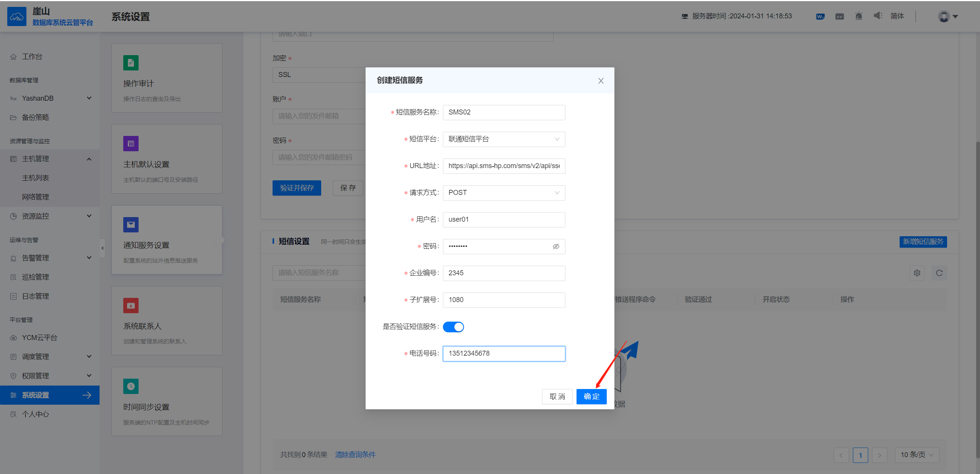Click the speaker sound icon in header
980x474 pixels.
click(878, 16)
